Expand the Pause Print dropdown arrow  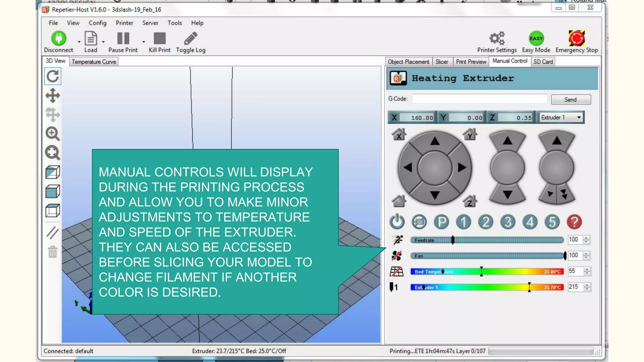point(143,42)
